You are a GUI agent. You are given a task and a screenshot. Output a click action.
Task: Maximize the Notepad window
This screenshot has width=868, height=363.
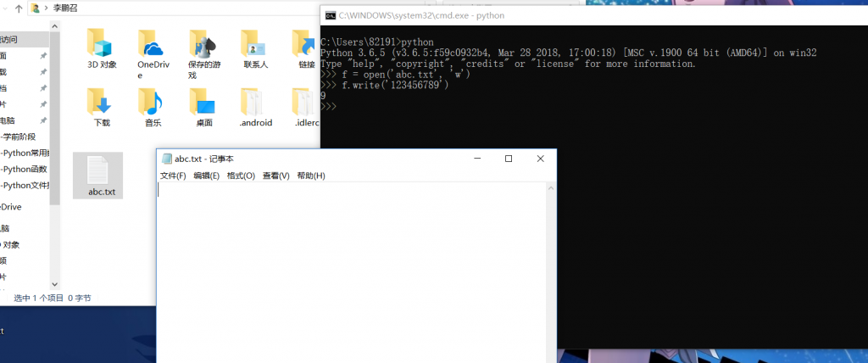(508, 159)
